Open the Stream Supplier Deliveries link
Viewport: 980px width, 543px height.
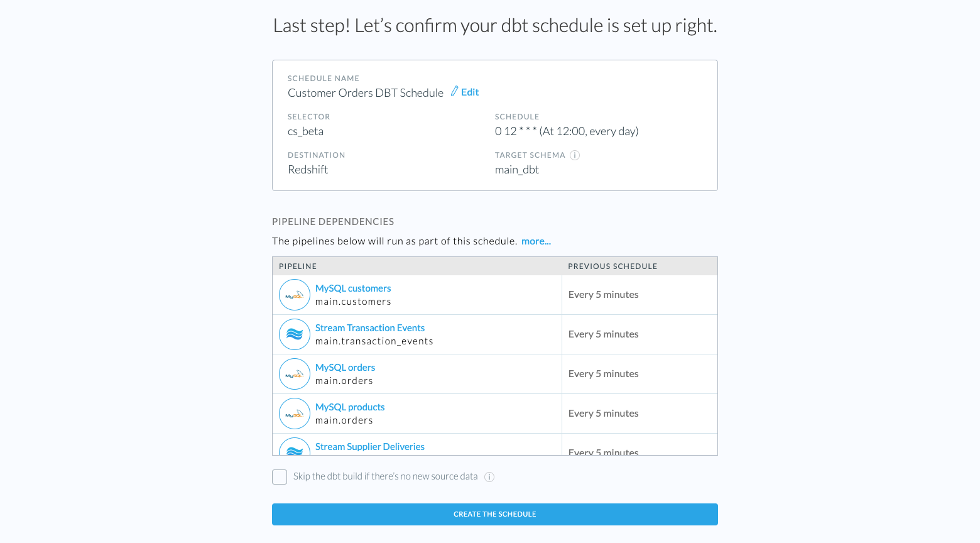click(370, 447)
